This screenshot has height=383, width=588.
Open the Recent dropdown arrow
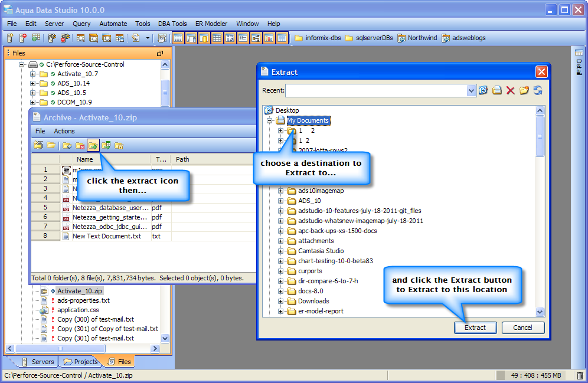[x=471, y=90]
